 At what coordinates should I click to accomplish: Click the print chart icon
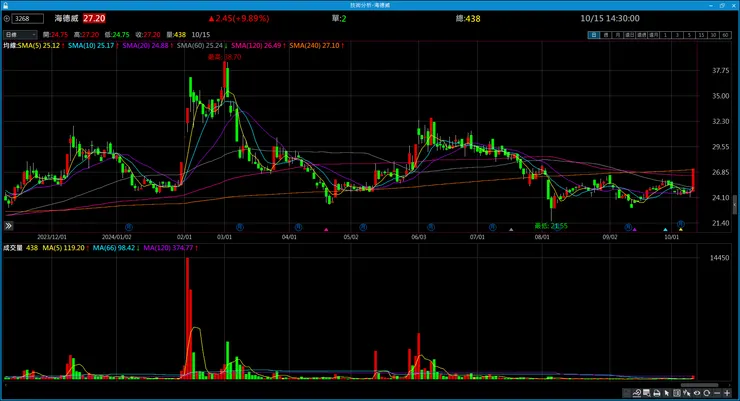[x=656, y=393]
